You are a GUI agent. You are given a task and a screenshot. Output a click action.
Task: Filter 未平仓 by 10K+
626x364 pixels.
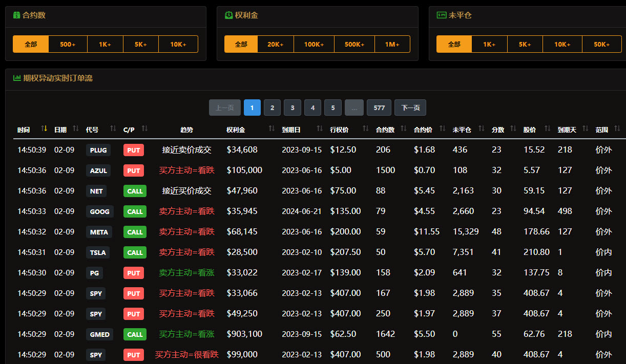pyautogui.click(x=562, y=44)
